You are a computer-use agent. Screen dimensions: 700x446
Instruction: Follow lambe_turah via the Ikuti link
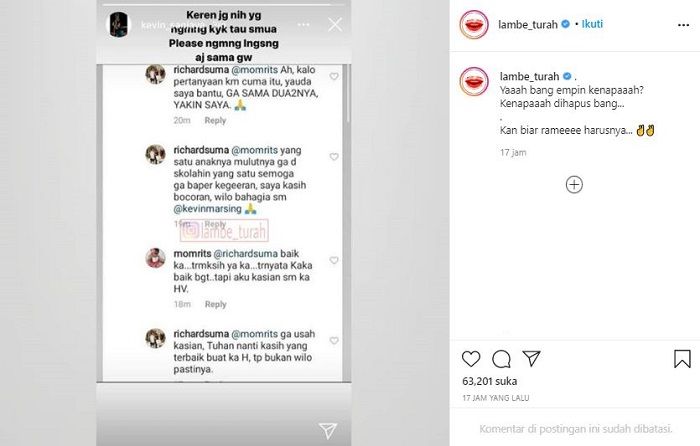pos(592,24)
